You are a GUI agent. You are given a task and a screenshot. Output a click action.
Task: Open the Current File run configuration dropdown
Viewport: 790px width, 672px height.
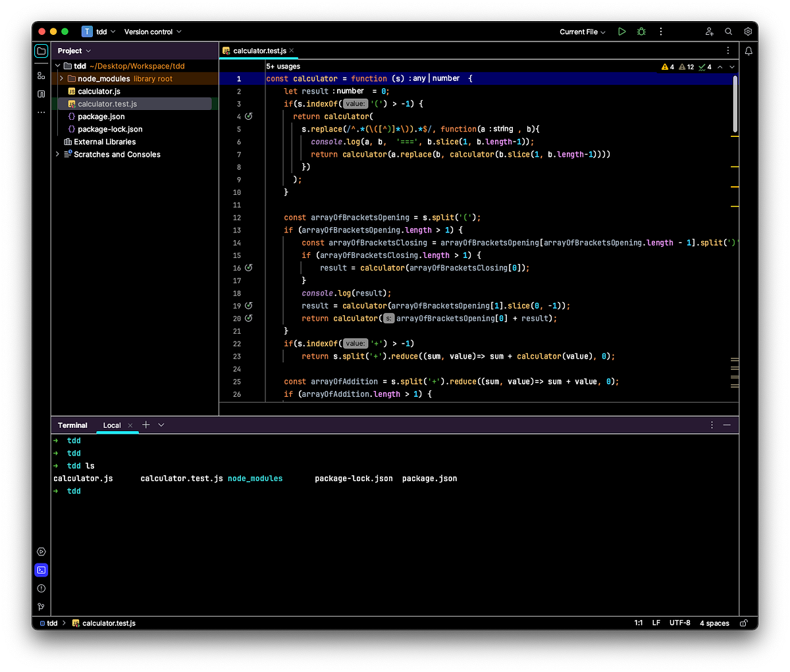tap(582, 31)
